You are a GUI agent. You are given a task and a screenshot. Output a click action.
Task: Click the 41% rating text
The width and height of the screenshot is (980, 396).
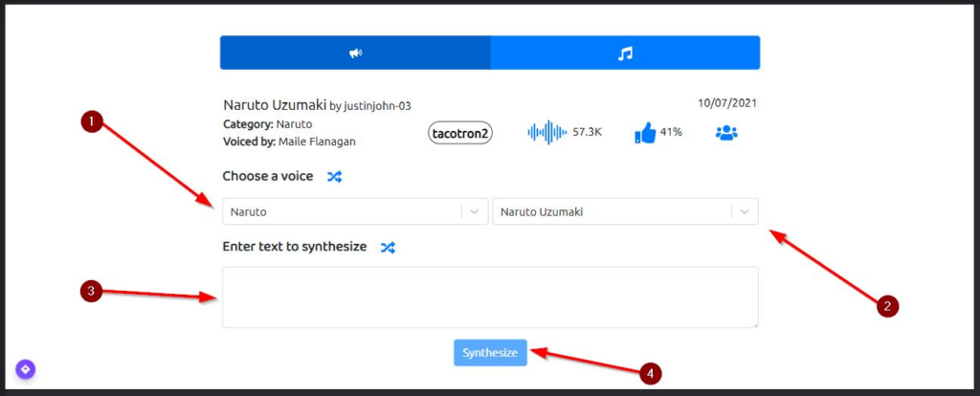[670, 132]
